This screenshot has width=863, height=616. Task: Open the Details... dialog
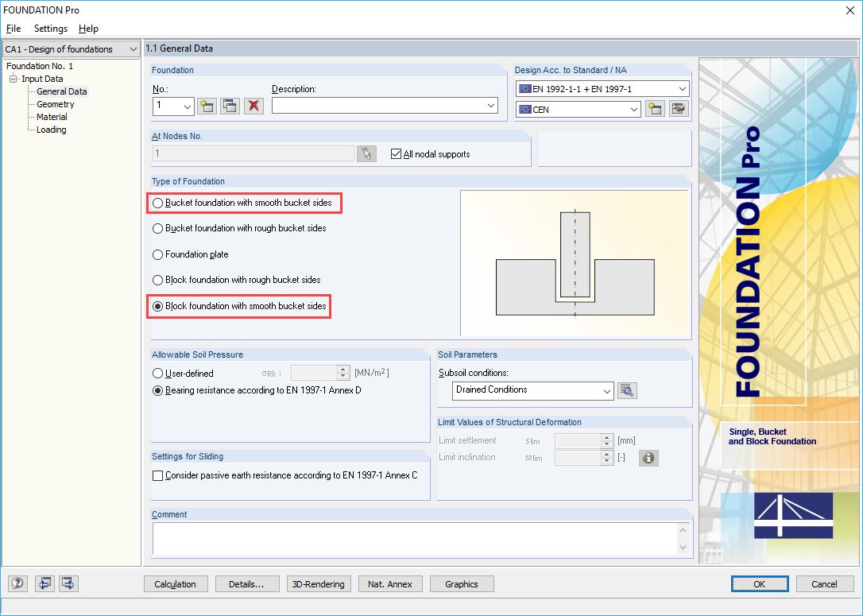pos(247,583)
